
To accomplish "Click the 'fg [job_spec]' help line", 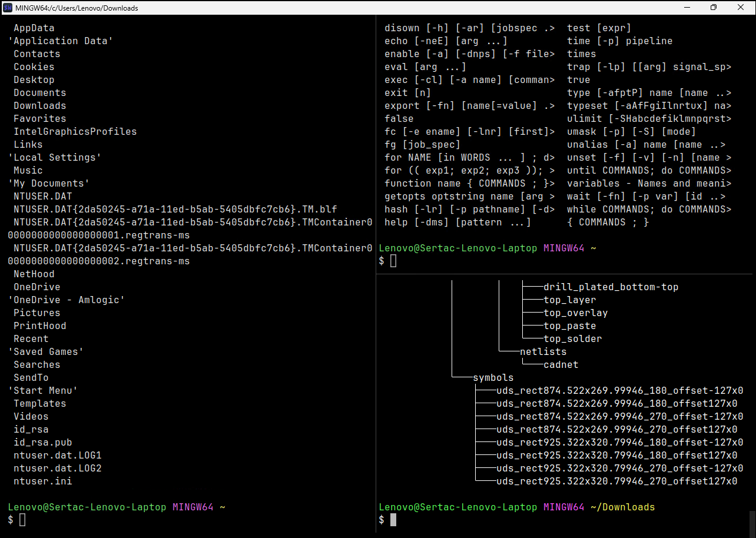I will (x=423, y=145).
